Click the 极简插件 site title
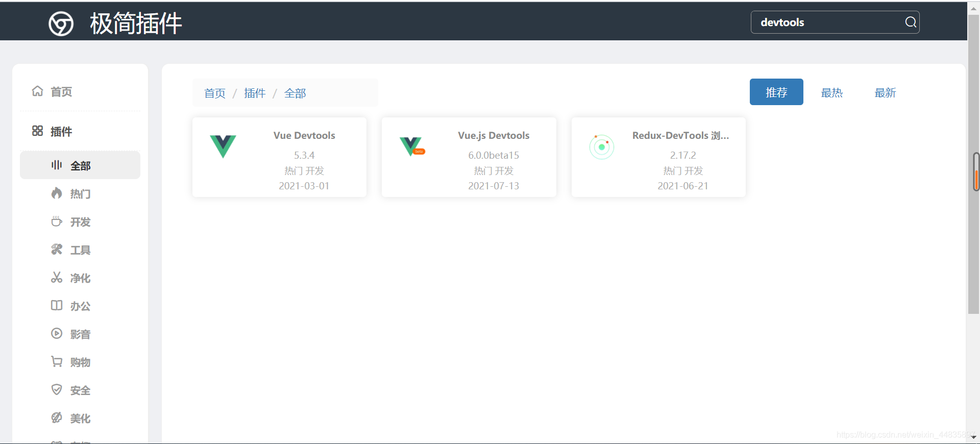This screenshot has width=980, height=444. (136, 23)
